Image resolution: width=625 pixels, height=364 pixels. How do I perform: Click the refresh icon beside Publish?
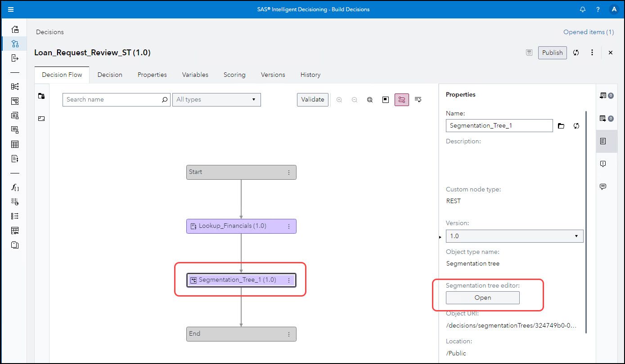point(576,53)
